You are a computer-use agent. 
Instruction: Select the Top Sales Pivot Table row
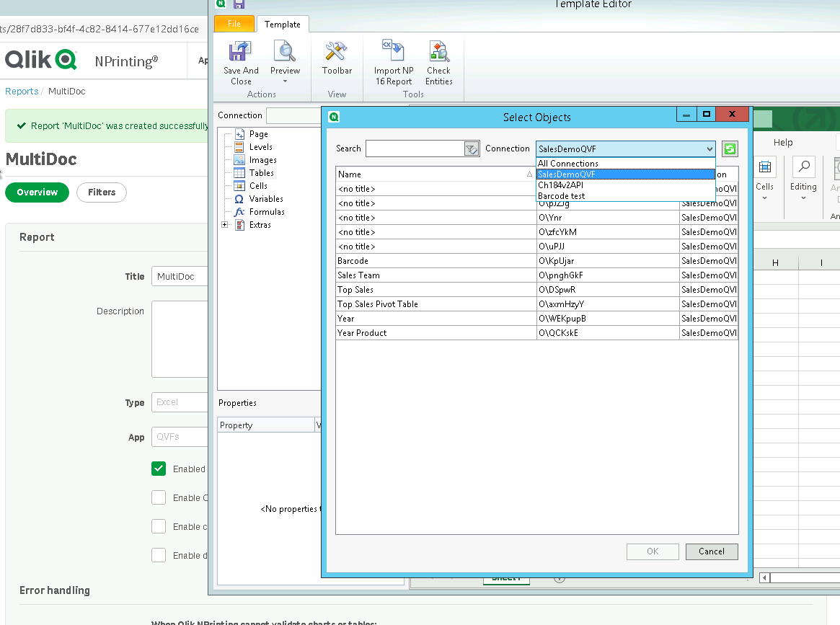536,304
